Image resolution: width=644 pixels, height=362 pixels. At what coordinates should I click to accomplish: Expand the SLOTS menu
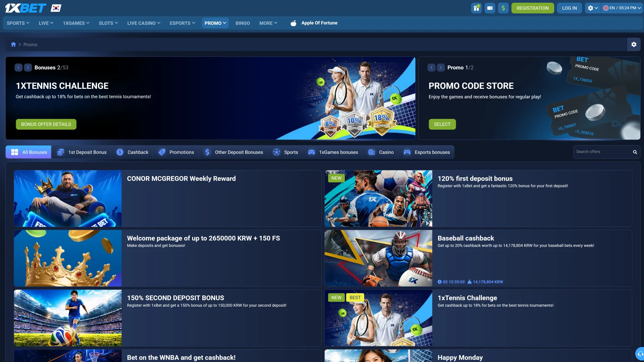point(108,23)
